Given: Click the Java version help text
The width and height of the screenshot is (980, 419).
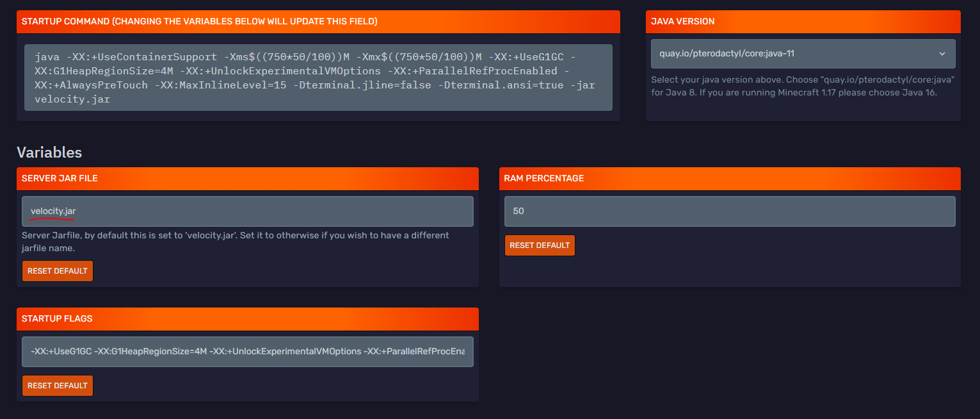Looking at the screenshot, I should [803, 86].
